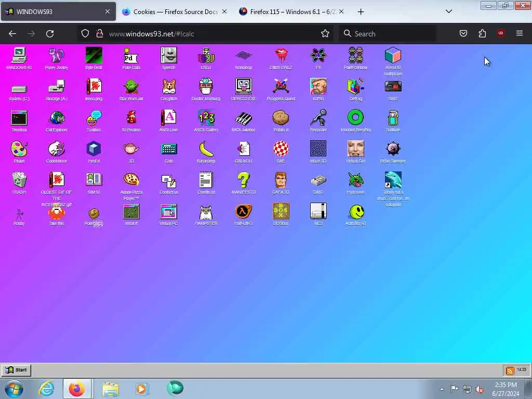The width and height of the screenshot is (532, 399).
Task: Open the Potato potato icon
Action: click(281, 118)
